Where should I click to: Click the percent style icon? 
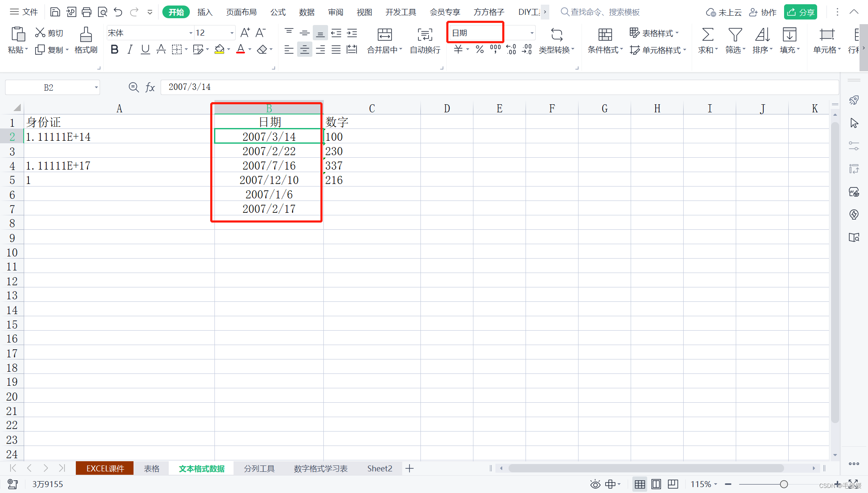point(479,50)
